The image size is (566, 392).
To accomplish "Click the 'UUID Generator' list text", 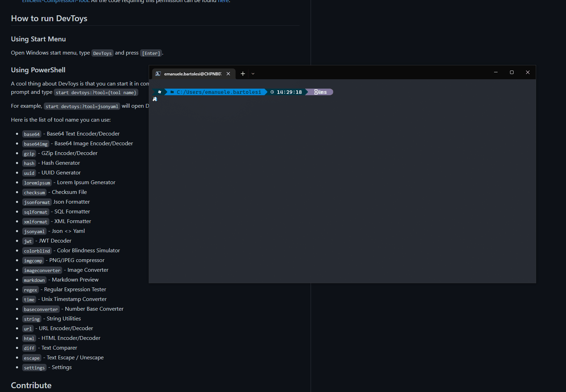I will pyautogui.click(x=61, y=173).
